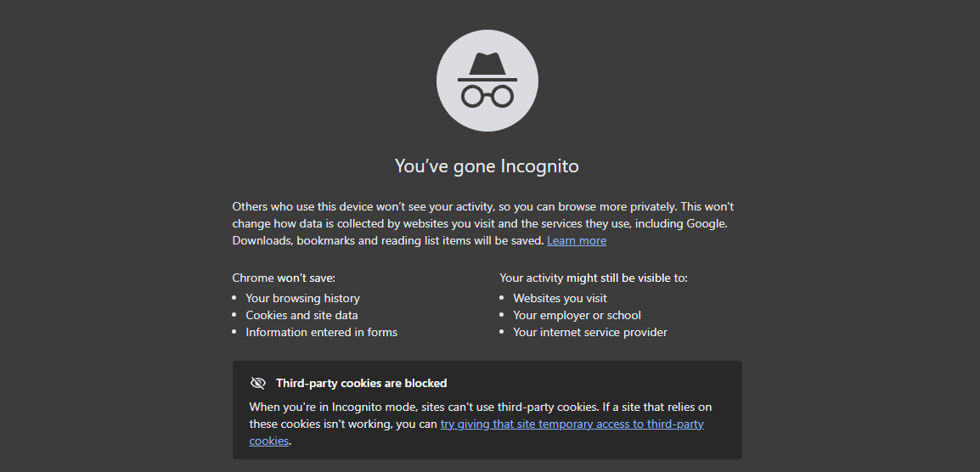Screen dimensions: 980x472
Task: Click the "You've gone Incognito" heading
Action: tap(487, 166)
